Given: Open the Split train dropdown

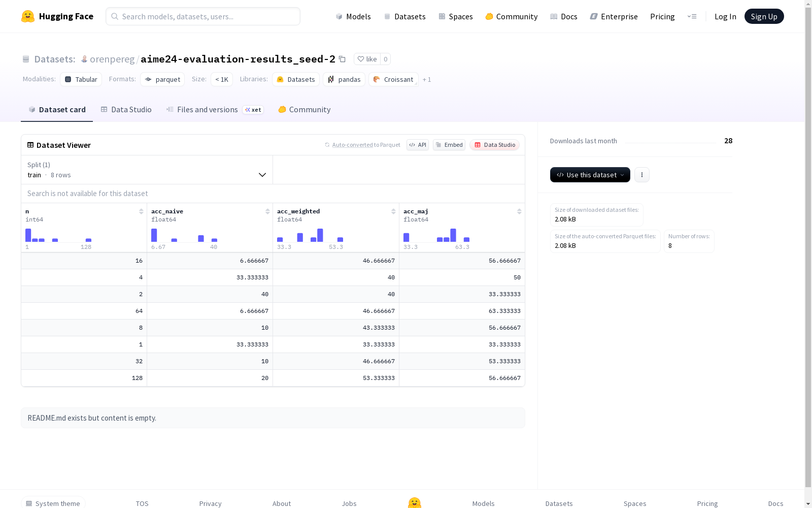Looking at the screenshot, I should (147, 170).
